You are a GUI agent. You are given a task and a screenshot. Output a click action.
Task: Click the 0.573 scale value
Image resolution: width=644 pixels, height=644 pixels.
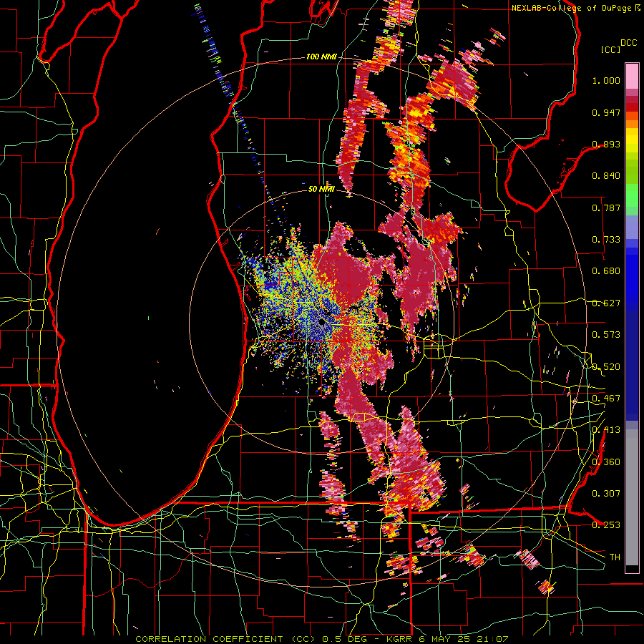[x=606, y=335]
